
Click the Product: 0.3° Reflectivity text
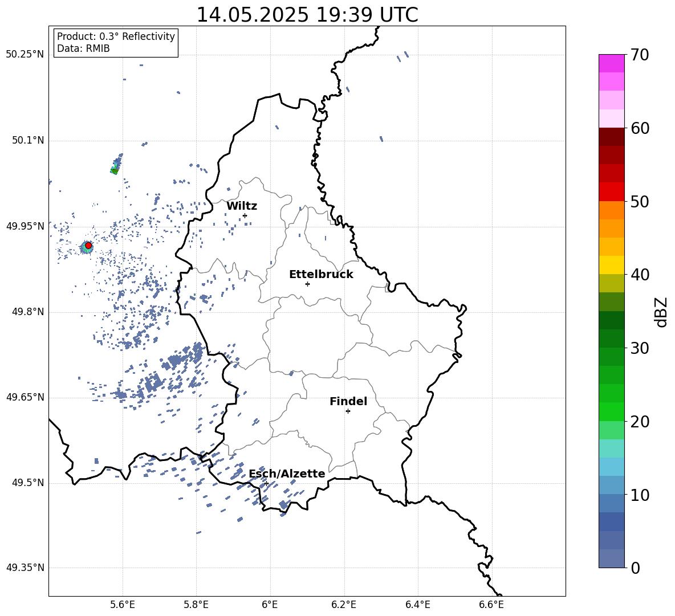pos(116,36)
